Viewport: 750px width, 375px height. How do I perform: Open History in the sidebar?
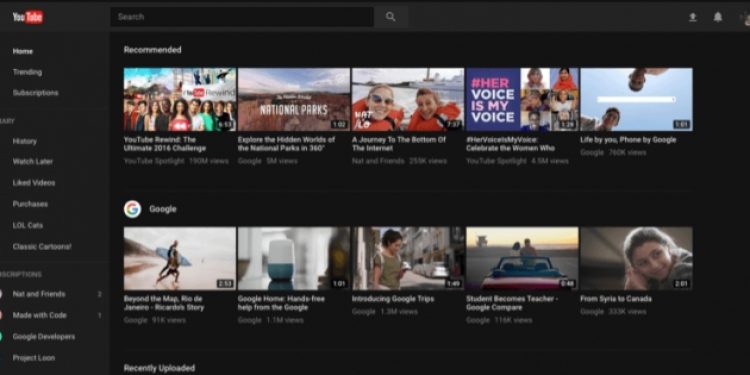point(24,141)
